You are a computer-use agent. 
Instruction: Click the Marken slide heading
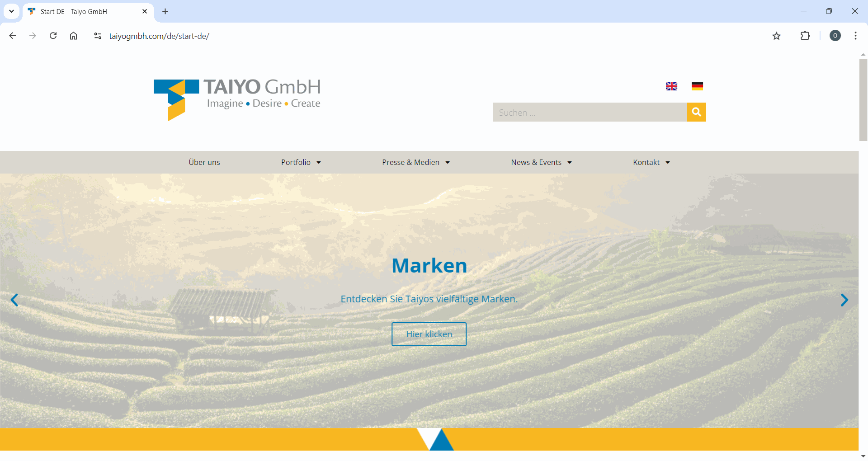point(429,265)
